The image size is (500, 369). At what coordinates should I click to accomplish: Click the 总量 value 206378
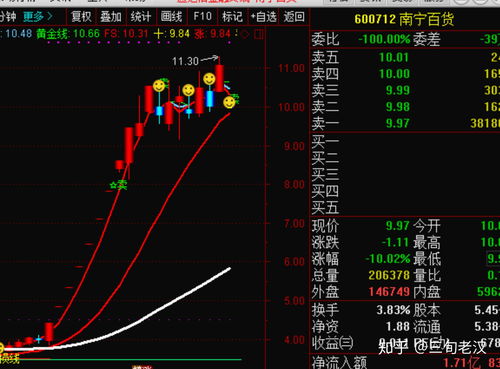coord(389,275)
